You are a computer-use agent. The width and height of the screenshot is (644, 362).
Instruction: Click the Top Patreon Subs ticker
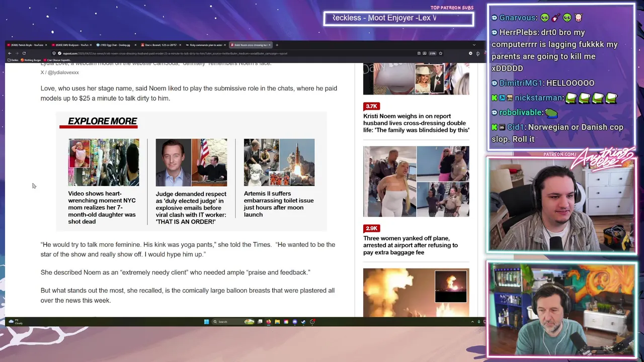pyautogui.click(x=398, y=19)
